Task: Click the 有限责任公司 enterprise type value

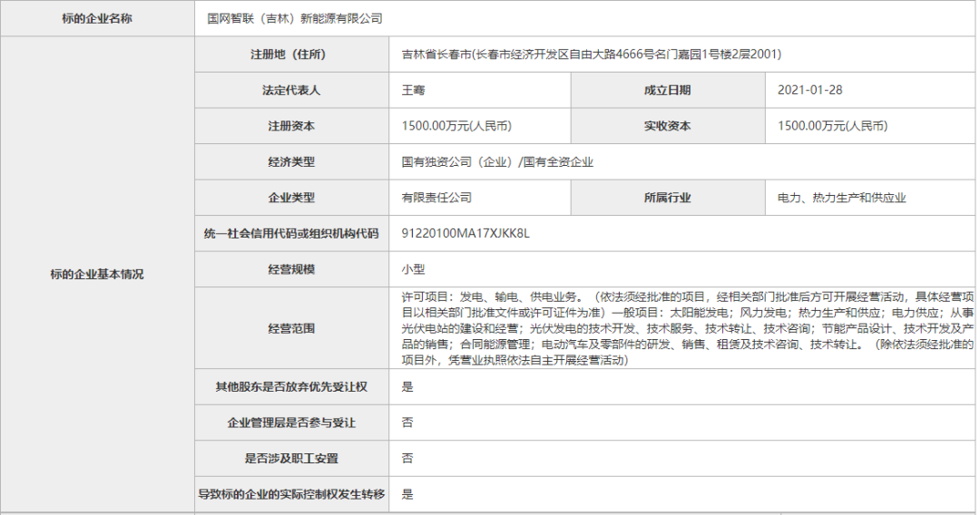Action: tap(436, 198)
